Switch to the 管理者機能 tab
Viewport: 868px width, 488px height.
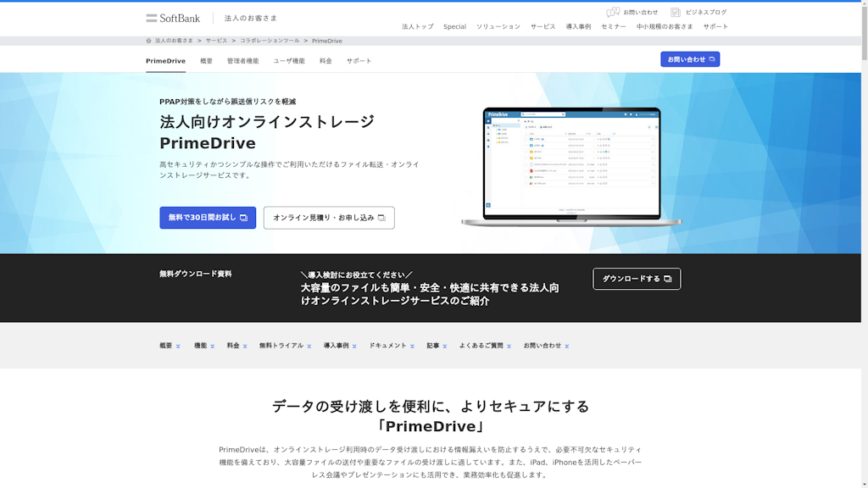[x=245, y=60]
